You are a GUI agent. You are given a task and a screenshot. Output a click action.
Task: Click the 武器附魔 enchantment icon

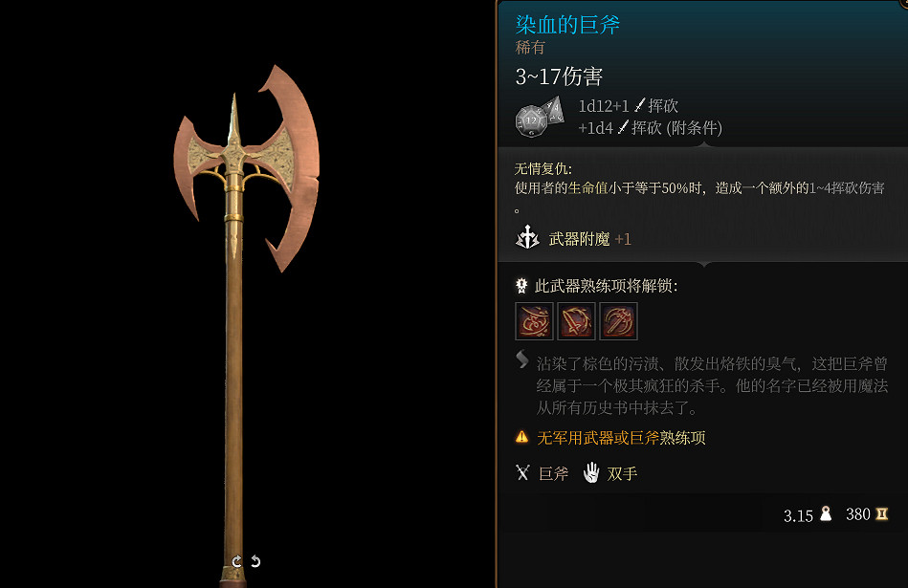pyautogui.click(x=527, y=237)
